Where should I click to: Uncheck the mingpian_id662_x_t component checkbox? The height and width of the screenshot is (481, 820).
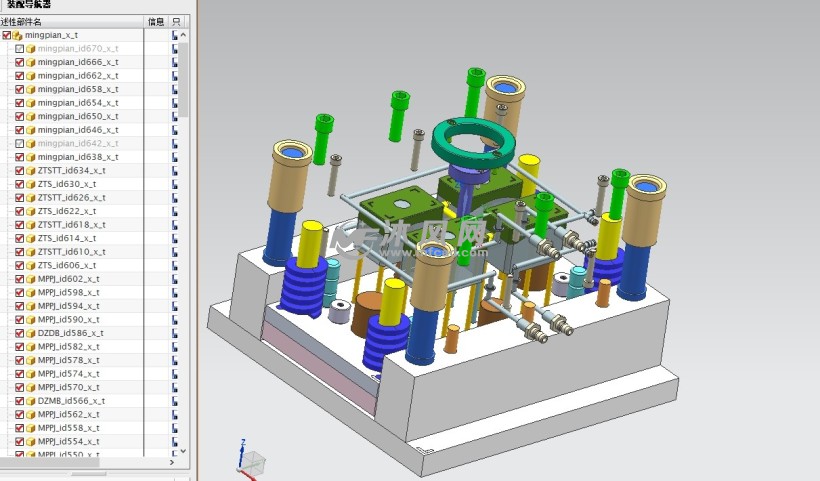coord(19,76)
